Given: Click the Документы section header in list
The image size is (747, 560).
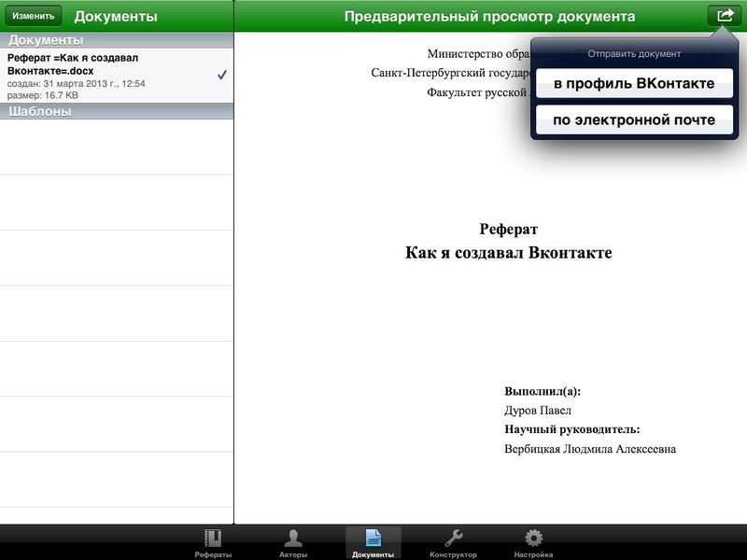Looking at the screenshot, I should tap(117, 40).
